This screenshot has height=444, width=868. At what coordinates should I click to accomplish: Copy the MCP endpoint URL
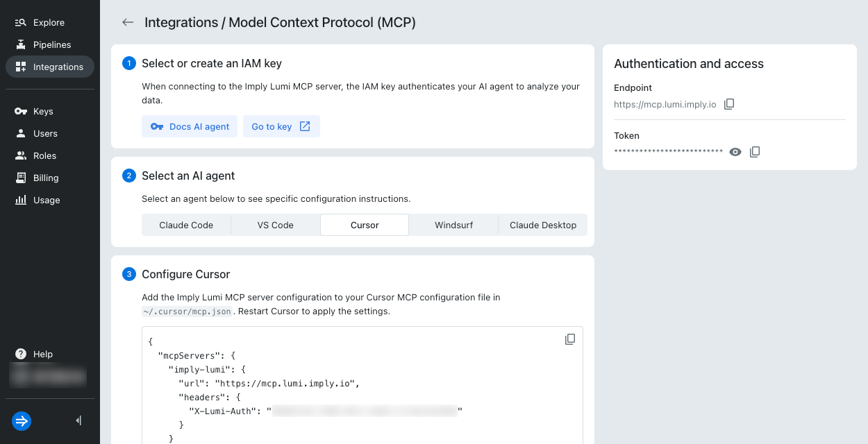click(x=729, y=104)
